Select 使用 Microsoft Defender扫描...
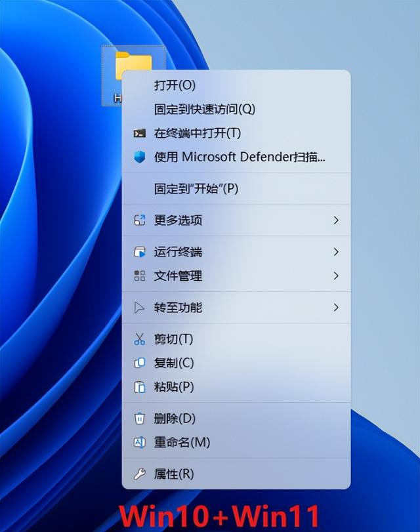The image size is (420, 532). point(236,157)
